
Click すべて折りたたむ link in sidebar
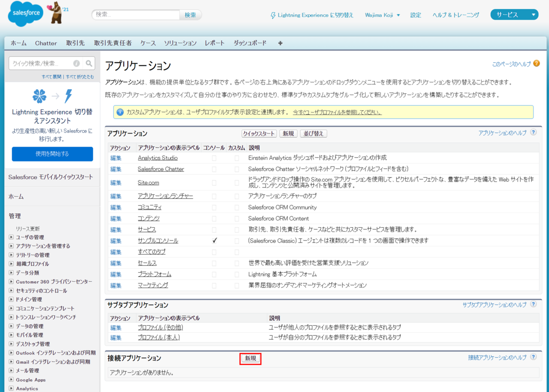pos(80,76)
